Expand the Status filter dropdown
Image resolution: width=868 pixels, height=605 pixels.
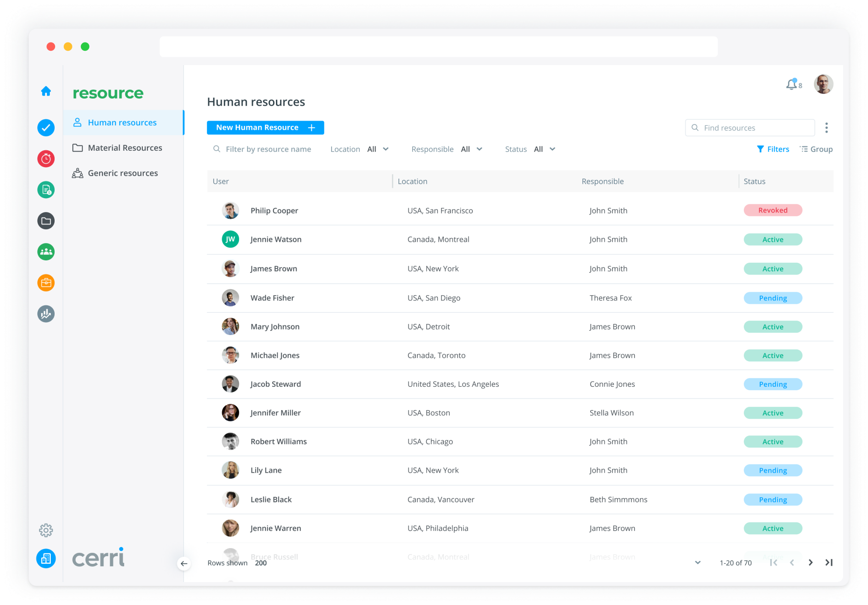tap(545, 149)
